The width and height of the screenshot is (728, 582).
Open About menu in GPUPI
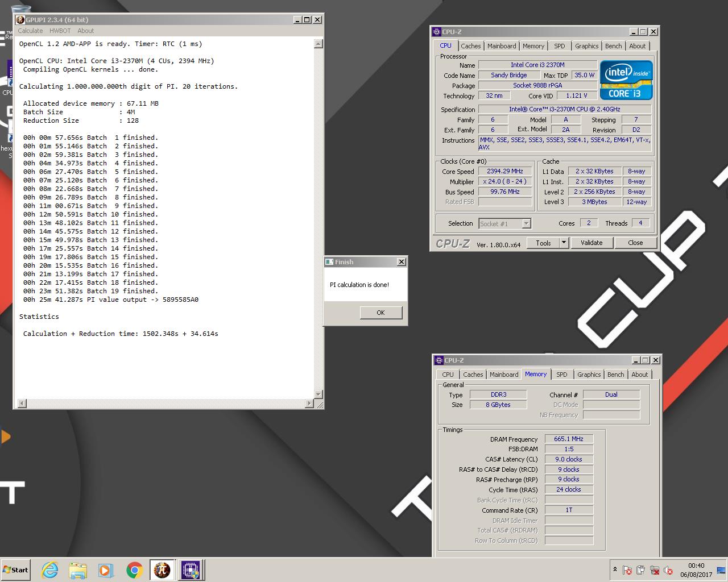click(x=85, y=31)
